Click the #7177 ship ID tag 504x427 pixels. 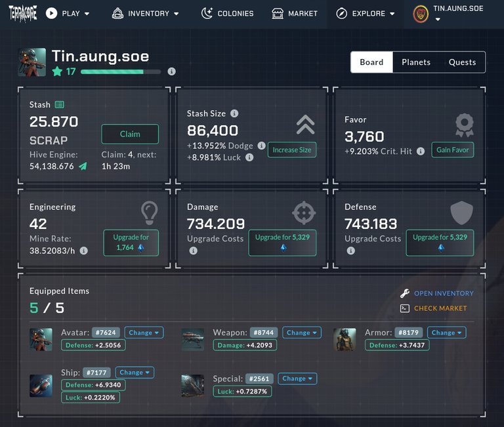[96, 373]
